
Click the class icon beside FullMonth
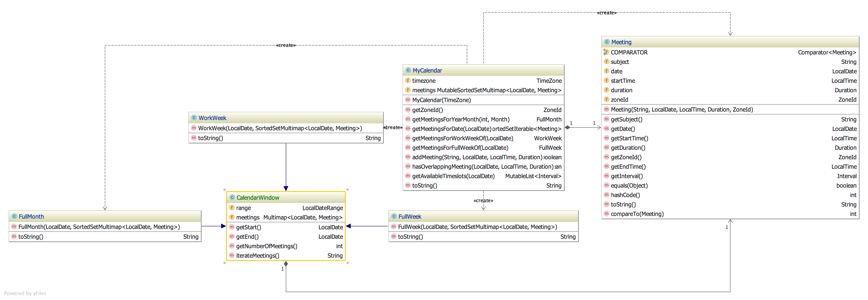(x=14, y=216)
